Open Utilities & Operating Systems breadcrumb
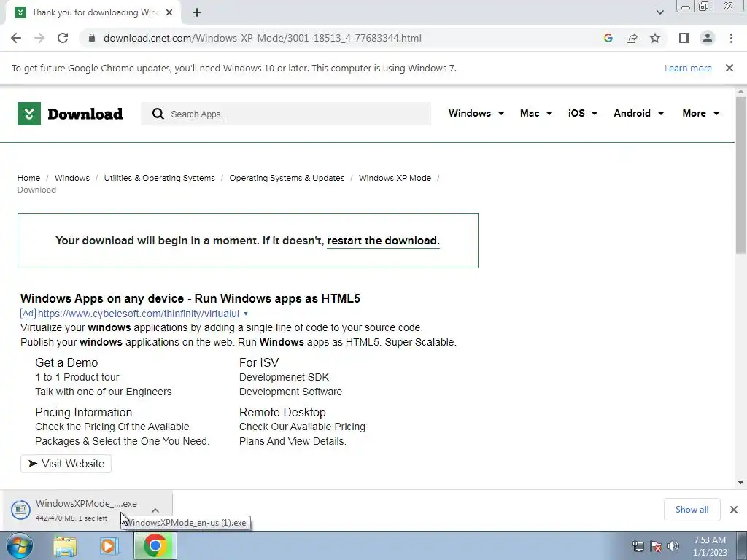The width and height of the screenshot is (747, 560). coord(160,178)
